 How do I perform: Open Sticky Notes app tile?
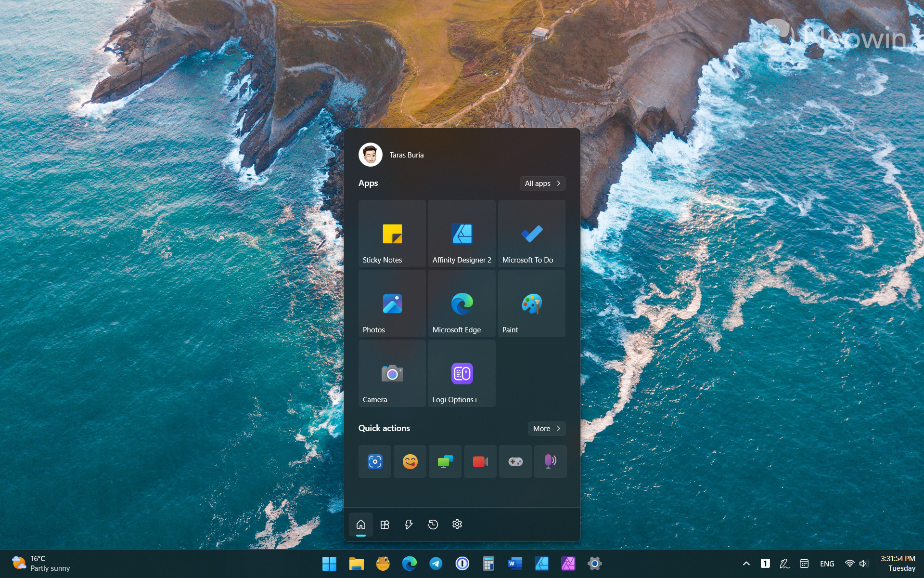point(392,234)
